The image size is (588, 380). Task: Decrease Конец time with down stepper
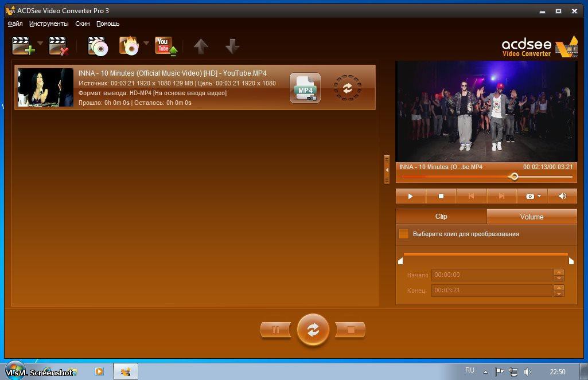(559, 293)
